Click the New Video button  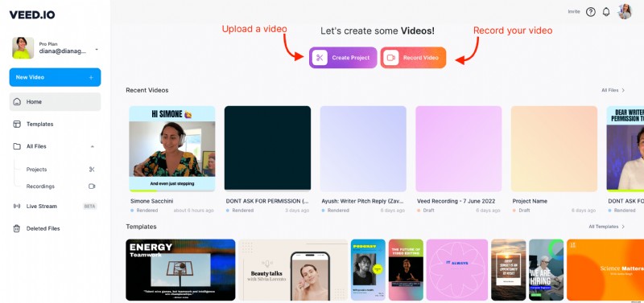coord(55,77)
